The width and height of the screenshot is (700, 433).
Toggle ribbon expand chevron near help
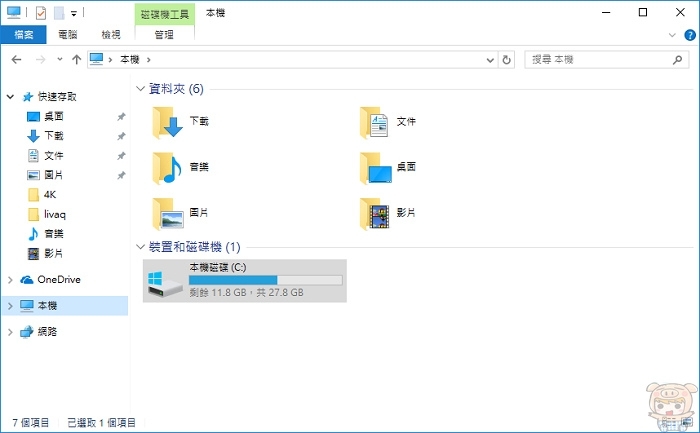[672, 35]
